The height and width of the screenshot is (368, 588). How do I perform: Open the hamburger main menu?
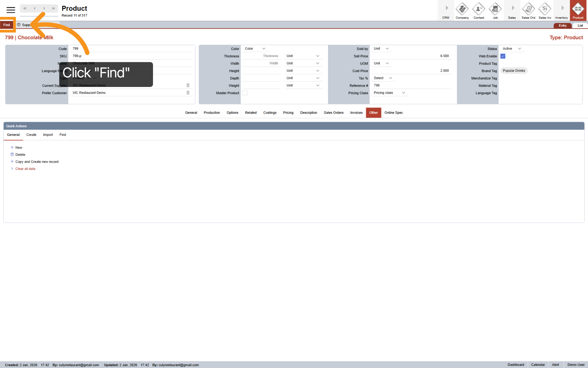click(x=11, y=10)
